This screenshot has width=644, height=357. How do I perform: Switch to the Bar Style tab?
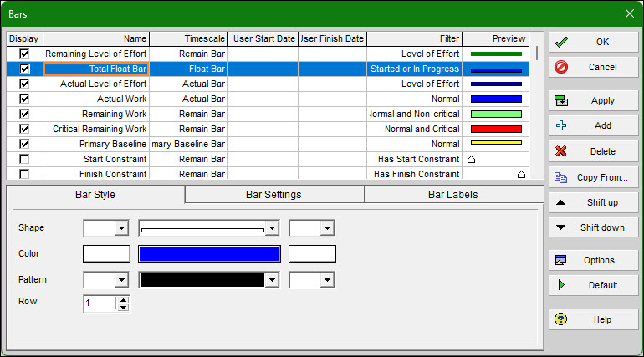click(95, 195)
